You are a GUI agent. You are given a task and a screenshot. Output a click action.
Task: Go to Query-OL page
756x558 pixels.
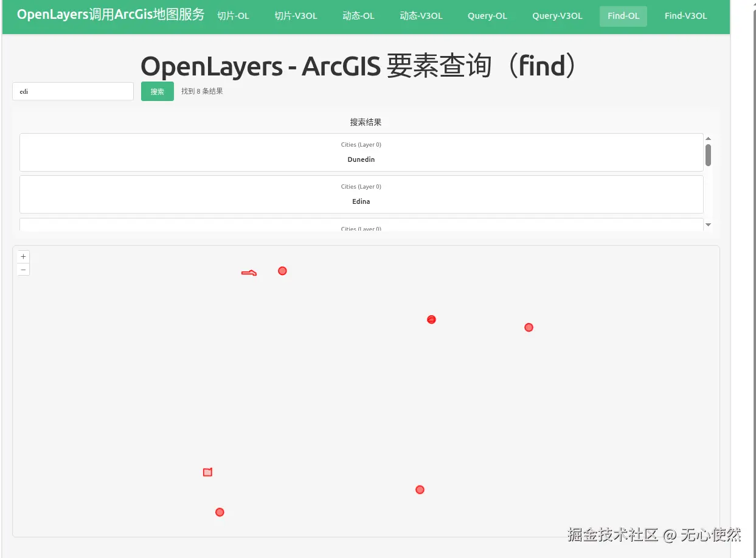[x=487, y=16]
